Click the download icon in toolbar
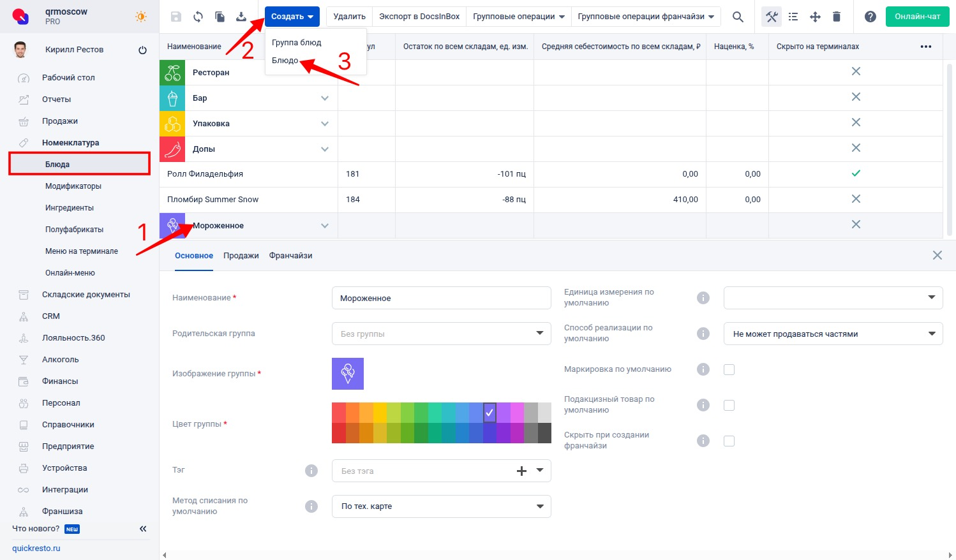Screen dimensions: 956x560 (241, 17)
